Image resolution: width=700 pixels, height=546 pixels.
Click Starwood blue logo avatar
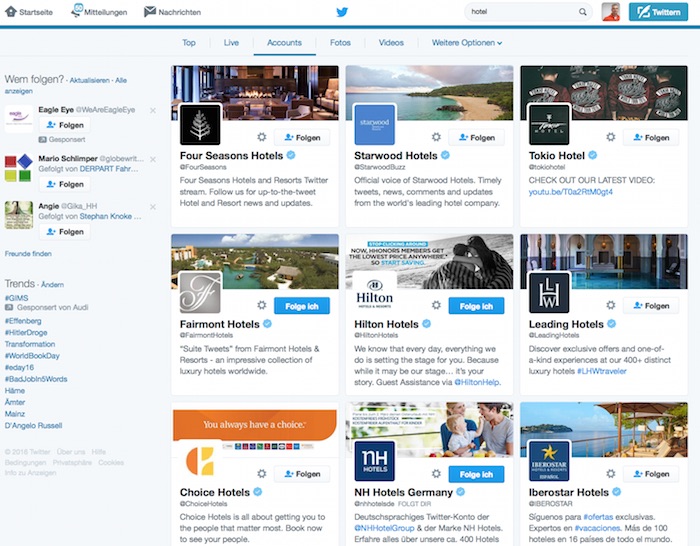tap(375, 125)
